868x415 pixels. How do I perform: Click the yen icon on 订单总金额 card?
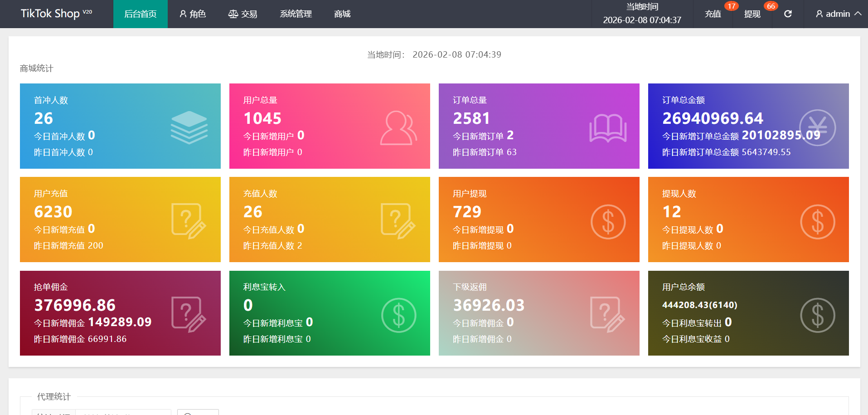click(x=817, y=128)
